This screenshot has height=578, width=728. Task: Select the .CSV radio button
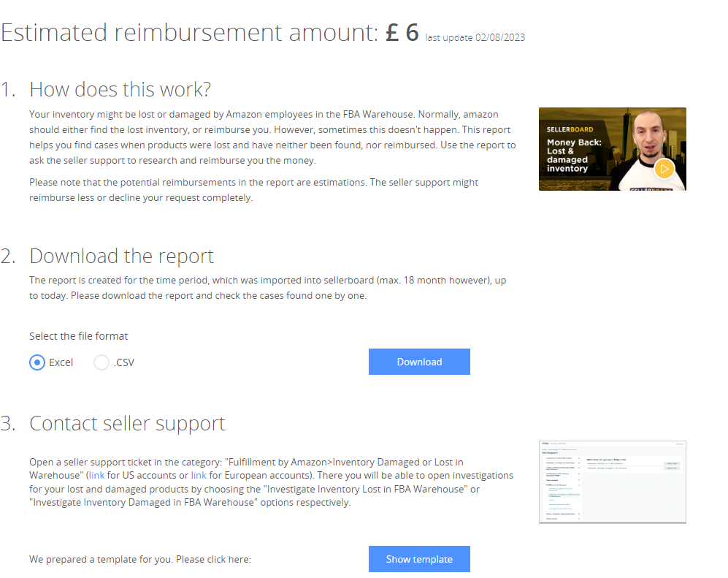(101, 362)
